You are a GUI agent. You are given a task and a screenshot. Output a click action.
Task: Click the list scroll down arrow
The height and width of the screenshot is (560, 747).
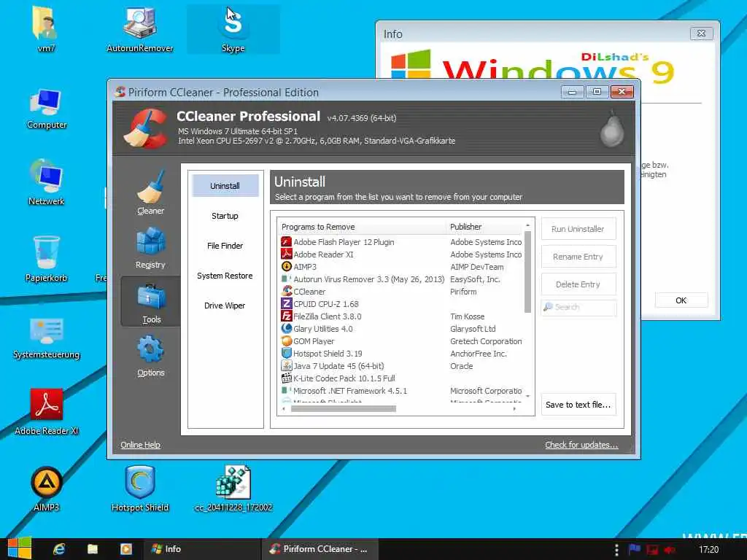[x=527, y=396]
